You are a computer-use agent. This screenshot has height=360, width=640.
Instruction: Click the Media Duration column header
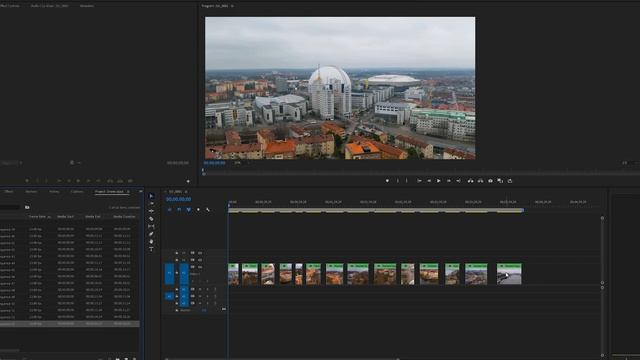point(124,217)
